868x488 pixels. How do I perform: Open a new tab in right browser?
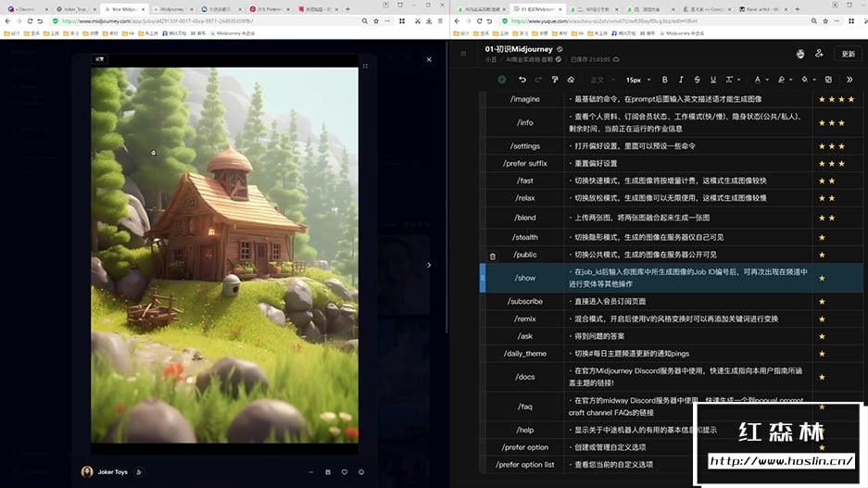798,9
